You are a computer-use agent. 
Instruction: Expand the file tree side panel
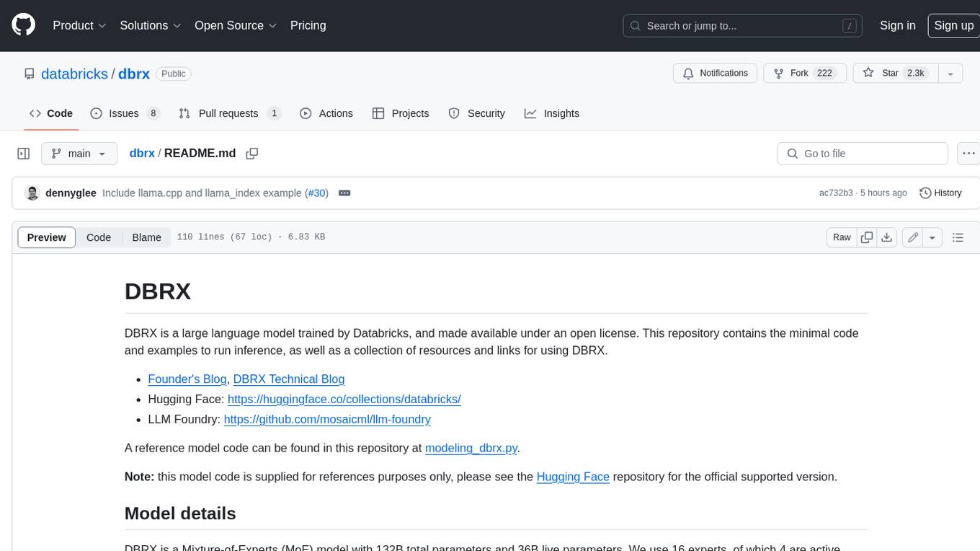click(24, 154)
